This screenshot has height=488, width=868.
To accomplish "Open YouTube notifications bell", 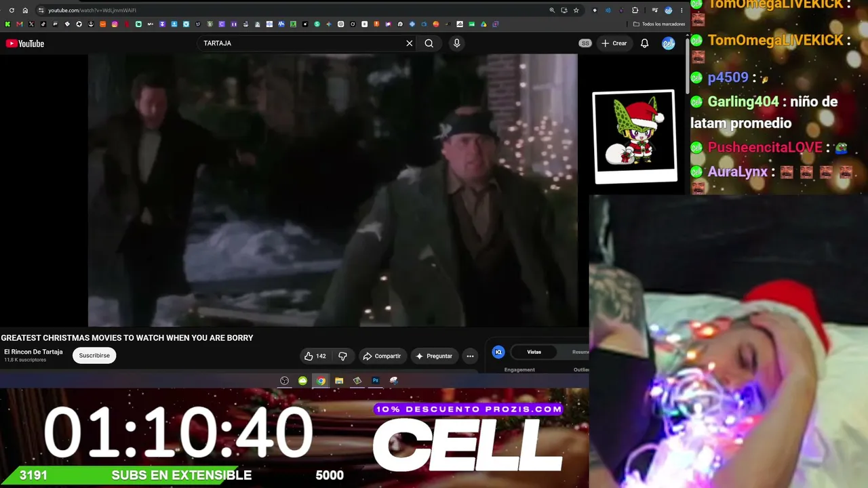I will pyautogui.click(x=644, y=43).
